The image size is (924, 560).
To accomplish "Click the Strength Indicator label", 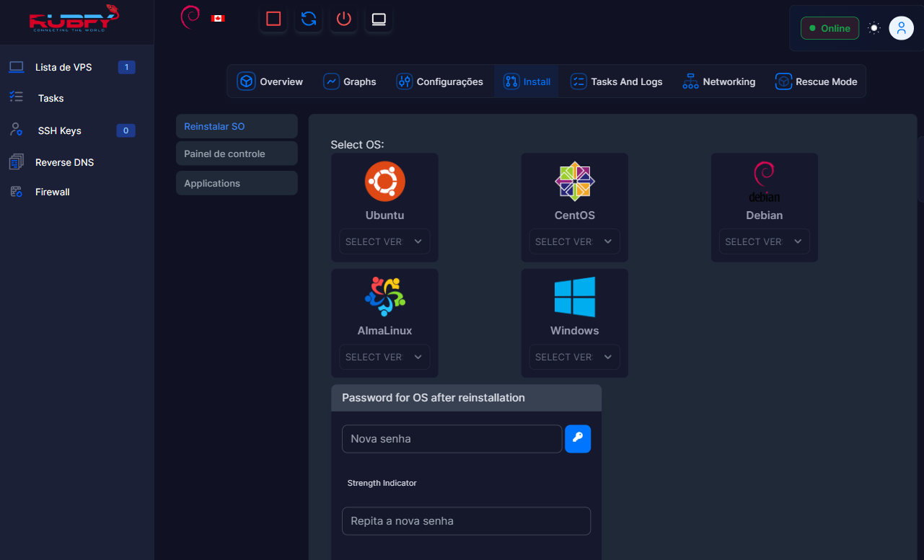I will pyautogui.click(x=382, y=483).
